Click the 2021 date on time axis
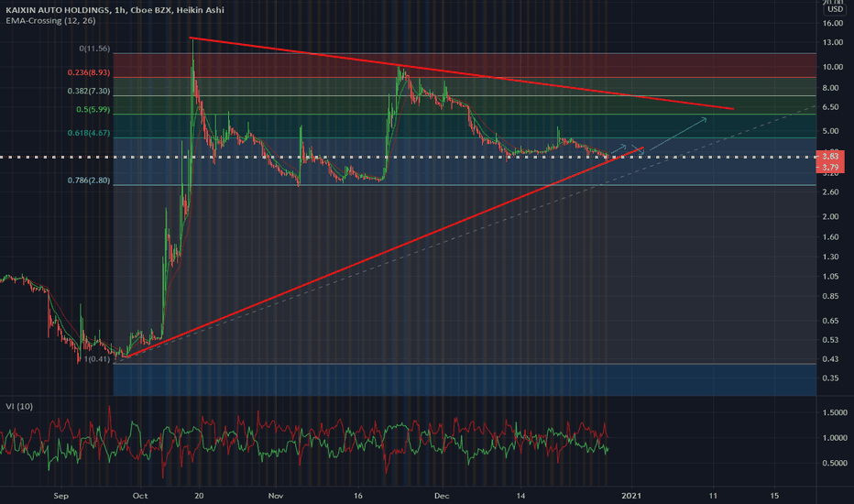Screen dimensions: 854x504 pos(631,496)
